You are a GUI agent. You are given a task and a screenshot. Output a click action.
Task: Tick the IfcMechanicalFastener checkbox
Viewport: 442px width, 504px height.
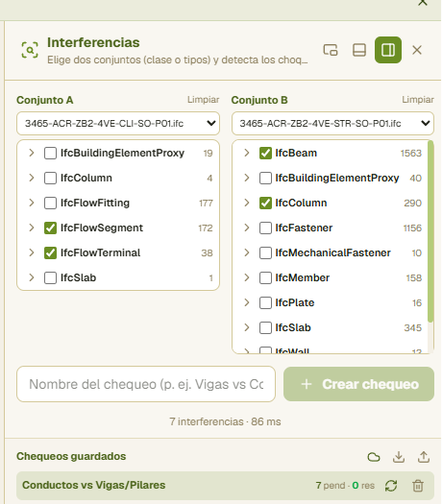265,253
